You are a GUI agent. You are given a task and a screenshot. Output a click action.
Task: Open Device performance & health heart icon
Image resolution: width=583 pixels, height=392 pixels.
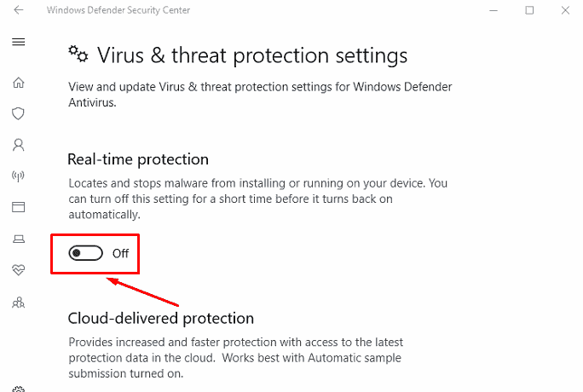18,270
